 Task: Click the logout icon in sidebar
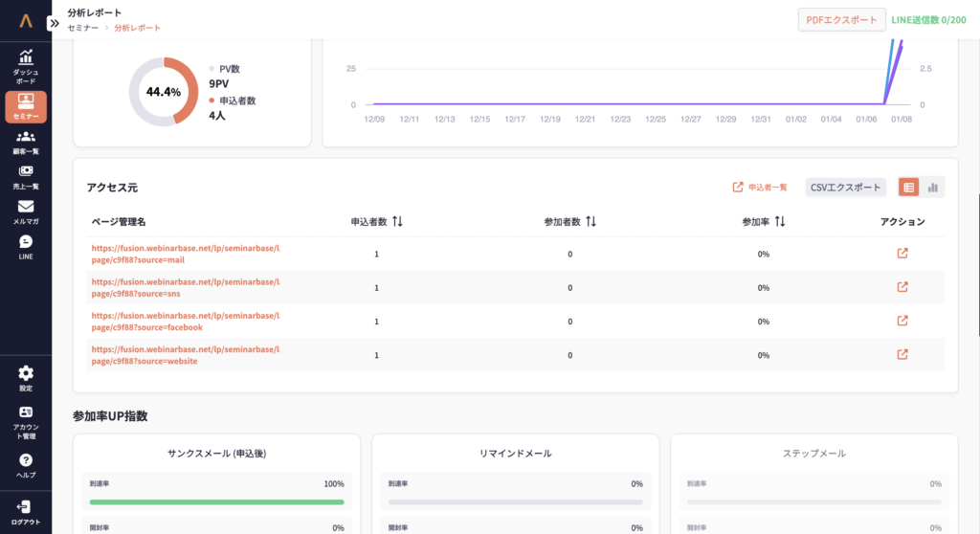tap(26, 507)
